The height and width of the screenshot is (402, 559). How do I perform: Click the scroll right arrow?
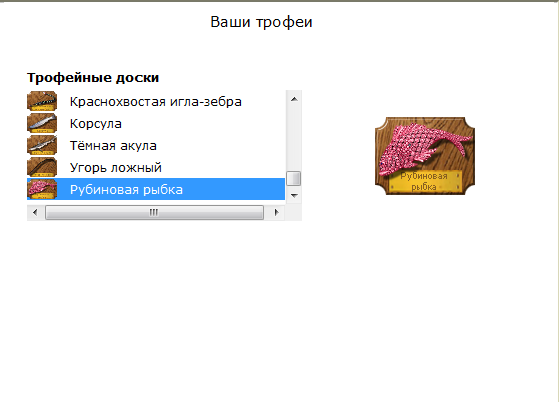tap(276, 212)
